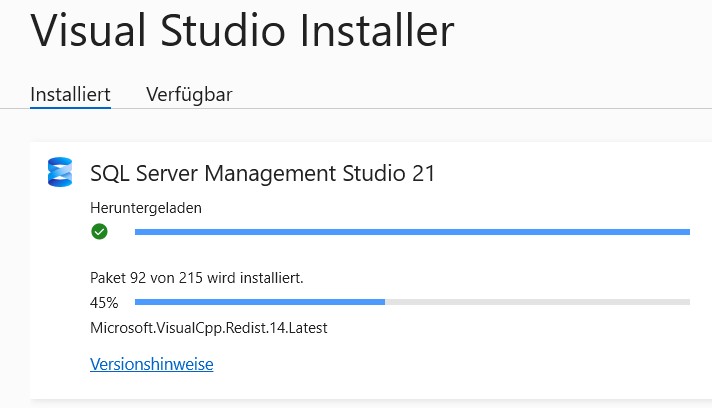Click the number 21 in the product title
Screen dimensions: 712x408
coord(423,173)
